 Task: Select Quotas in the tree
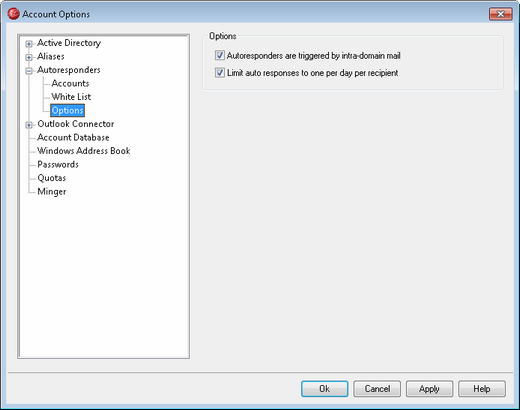[52, 178]
